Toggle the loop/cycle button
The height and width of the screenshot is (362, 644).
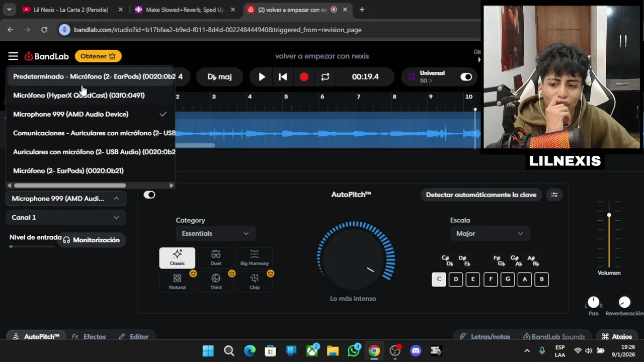click(x=325, y=77)
